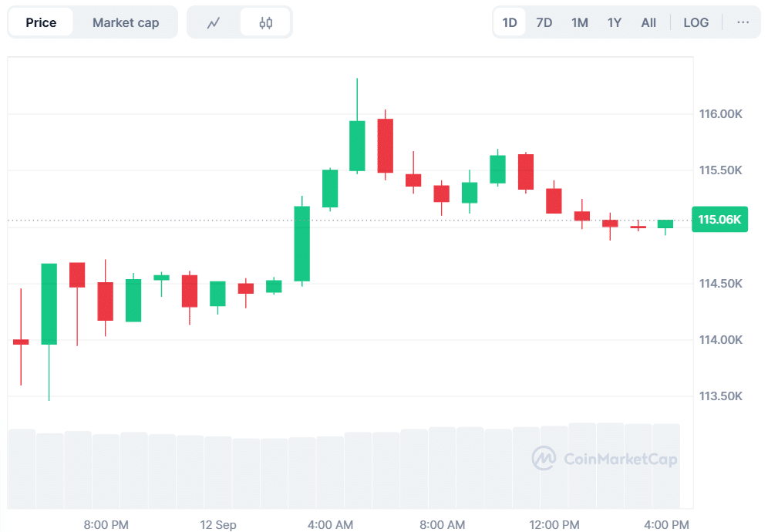Click the 116.00K price axis label
The image size is (768, 532).
pyautogui.click(x=720, y=114)
